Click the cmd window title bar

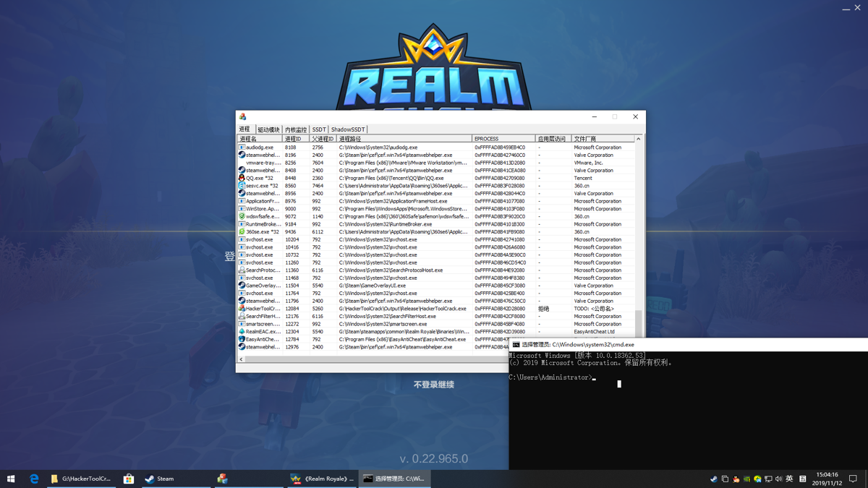(688, 345)
